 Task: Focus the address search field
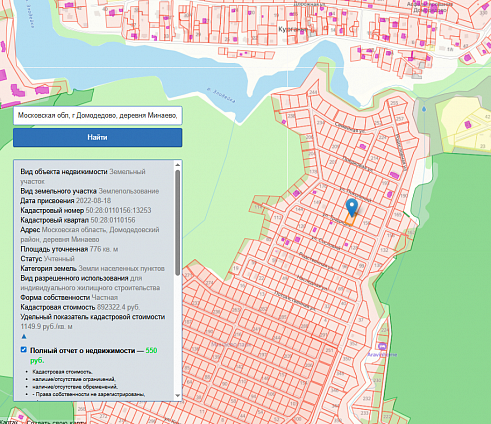(98, 116)
